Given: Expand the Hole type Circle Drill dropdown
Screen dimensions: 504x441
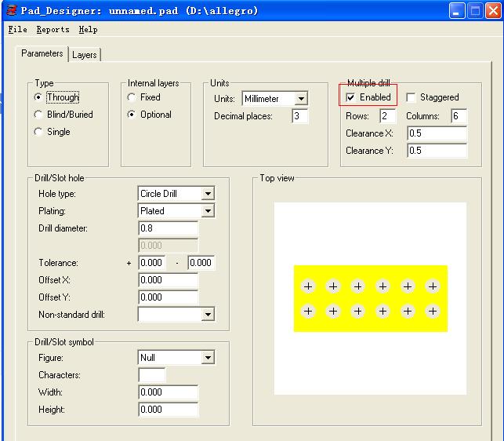Looking at the screenshot, I should pyautogui.click(x=207, y=194).
